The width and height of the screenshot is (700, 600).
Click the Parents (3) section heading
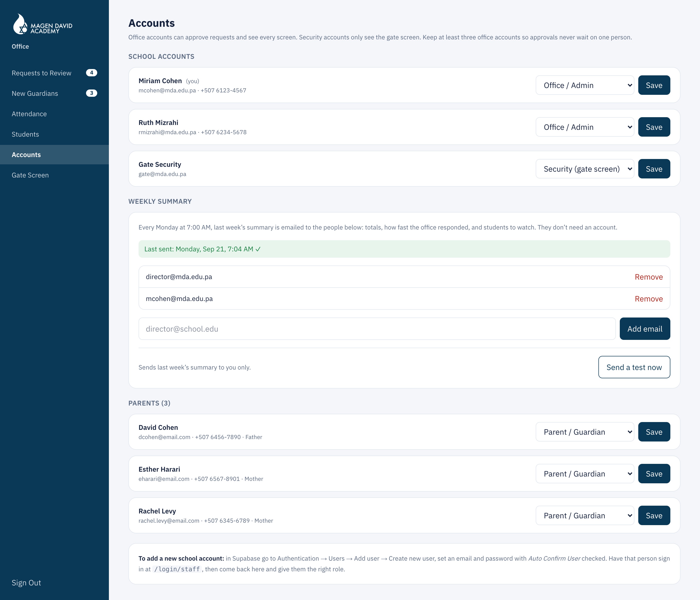149,403
